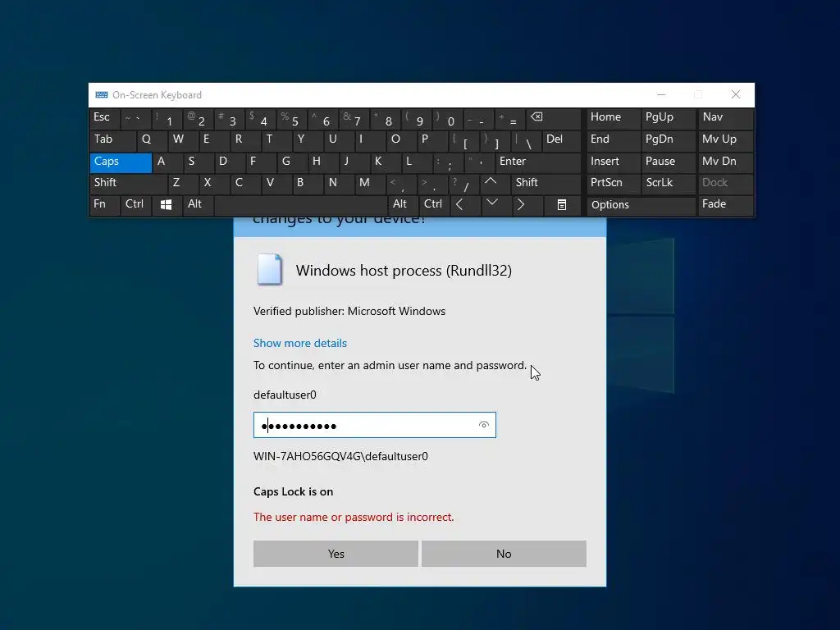Tap the Z key
The height and width of the screenshot is (630, 840).
(x=183, y=183)
